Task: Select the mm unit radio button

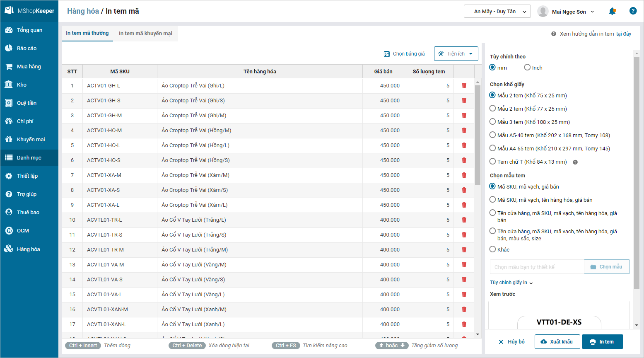Action: click(x=492, y=67)
